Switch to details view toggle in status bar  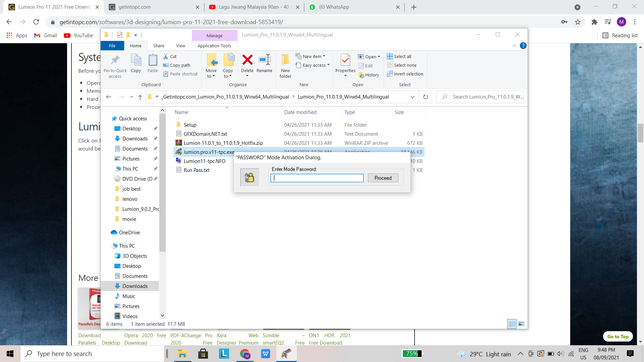coord(512,324)
